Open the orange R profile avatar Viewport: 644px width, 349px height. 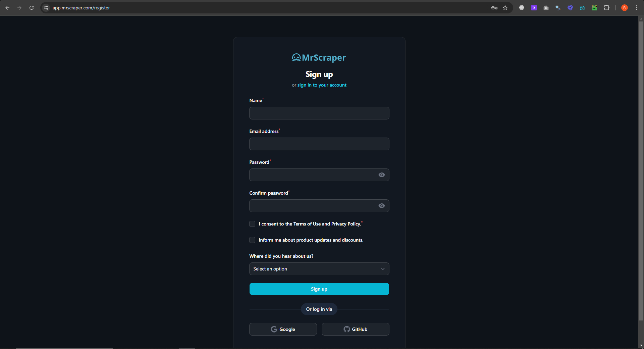[x=625, y=8]
